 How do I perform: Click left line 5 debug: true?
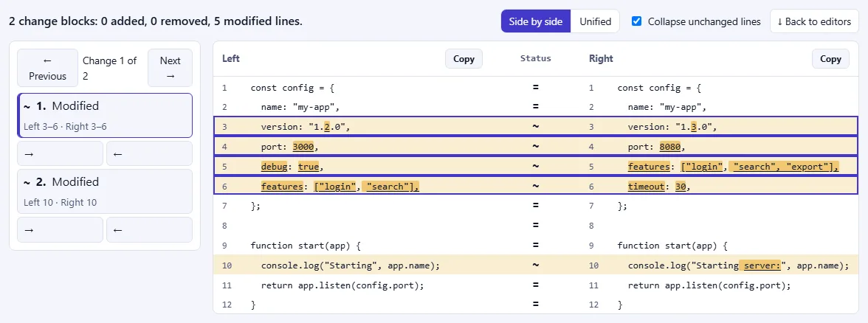point(292,167)
